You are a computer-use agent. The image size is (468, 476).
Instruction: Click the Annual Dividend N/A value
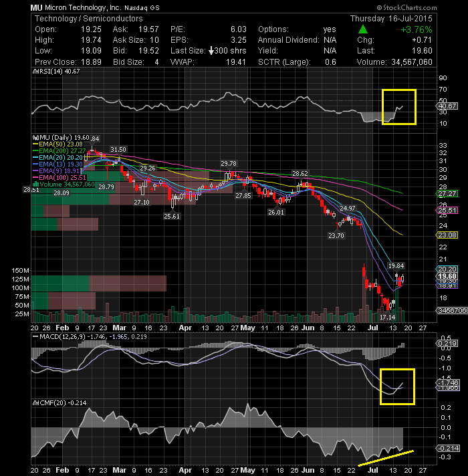click(330, 40)
